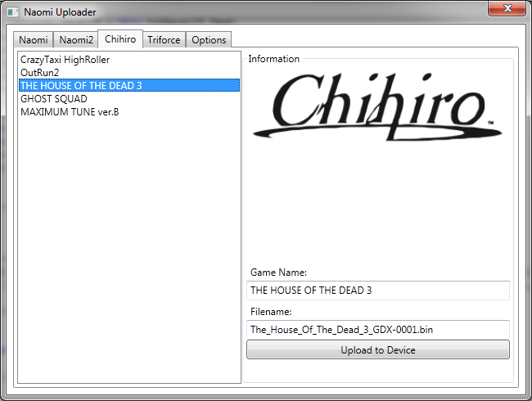Image resolution: width=532 pixels, height=401 pixels.
Task: Select the Chihiro tab
Action: [120, 39]
